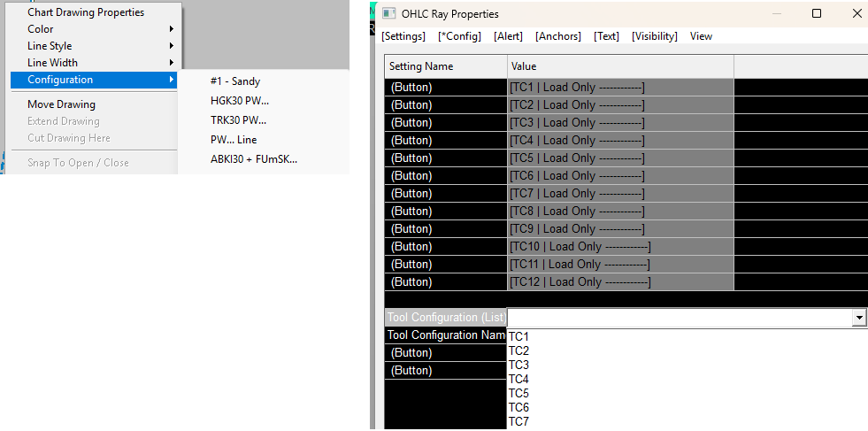
Task: Expand the Line Width submenu
Action: point(52,63)
